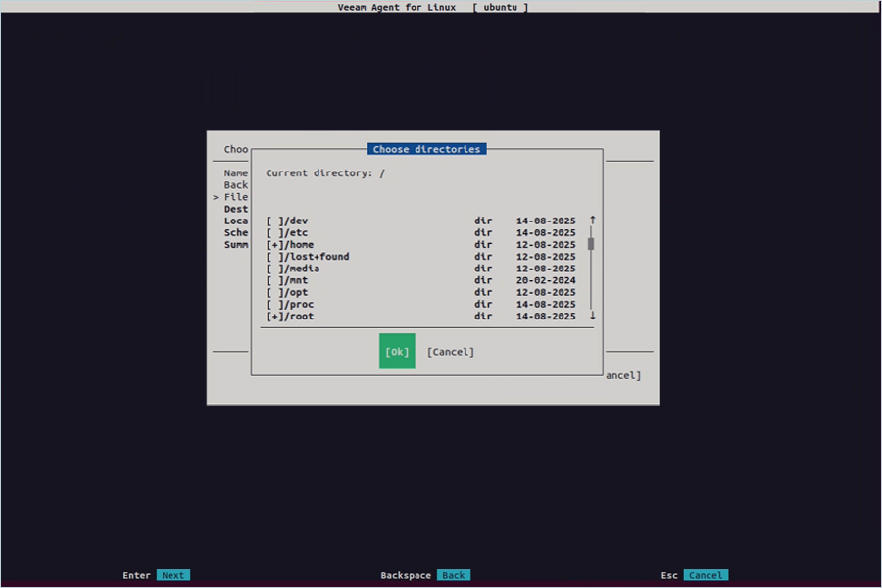Click the Choose directories dialog title
The image size is (882, 588).
pos(427,149)
